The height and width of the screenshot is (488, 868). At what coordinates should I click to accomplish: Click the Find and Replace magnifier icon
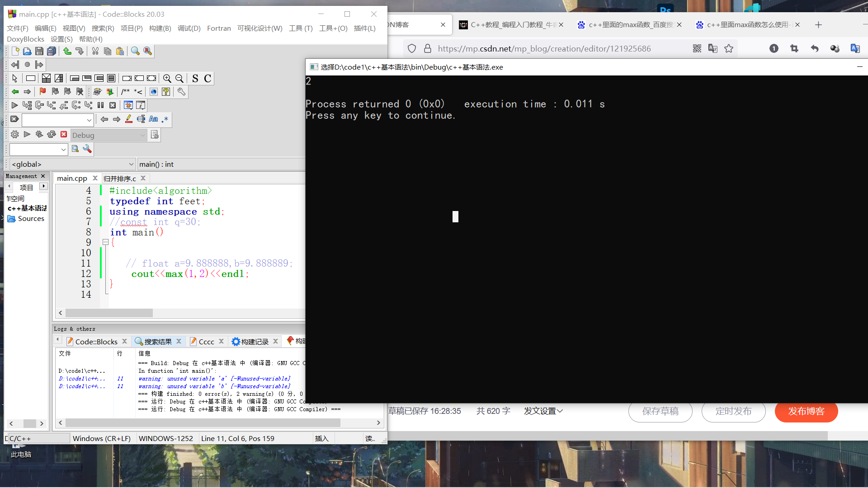pos(147,51)
